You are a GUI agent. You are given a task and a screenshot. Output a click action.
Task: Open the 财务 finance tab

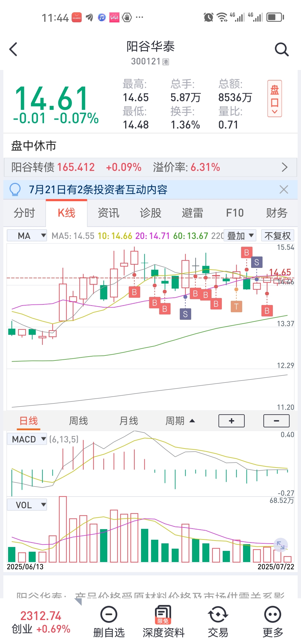click(276, 213)
